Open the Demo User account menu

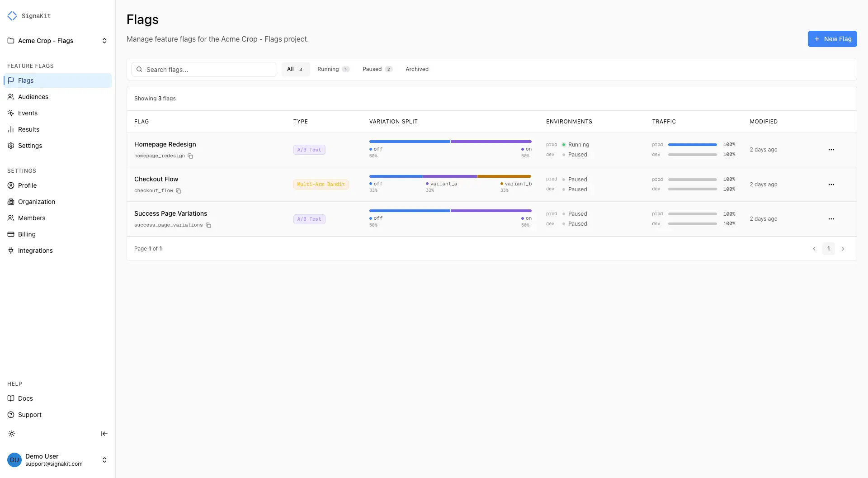57,460
